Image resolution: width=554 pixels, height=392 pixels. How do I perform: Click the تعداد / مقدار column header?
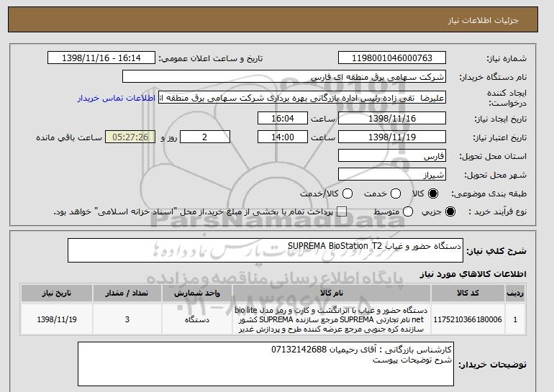coord(127,293)
